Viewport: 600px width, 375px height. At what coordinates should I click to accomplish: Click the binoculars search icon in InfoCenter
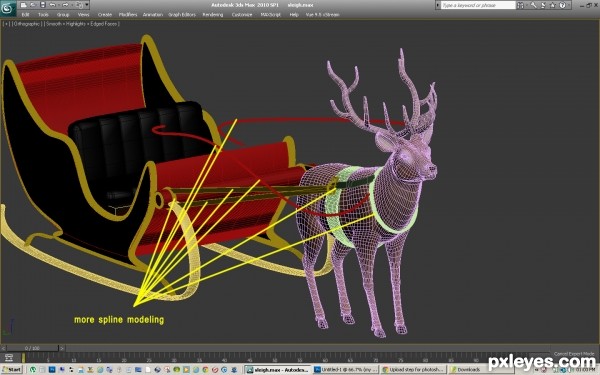point(520,5)
